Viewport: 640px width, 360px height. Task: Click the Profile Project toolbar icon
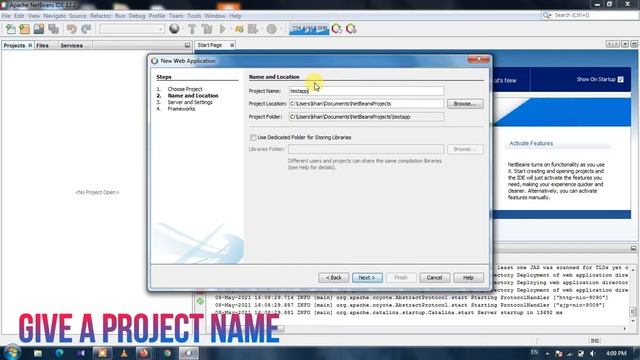coord(253,29)
